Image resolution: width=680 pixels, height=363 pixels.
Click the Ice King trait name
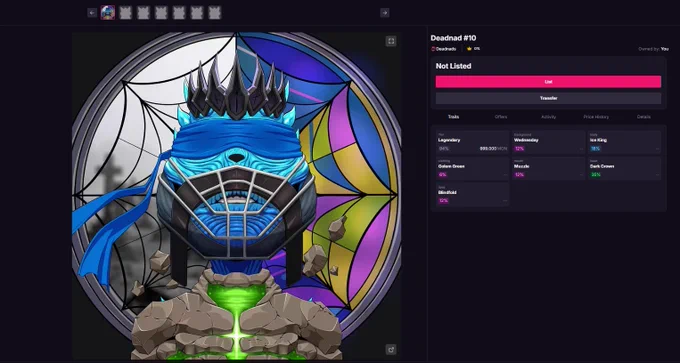click(x=598, y=140)
